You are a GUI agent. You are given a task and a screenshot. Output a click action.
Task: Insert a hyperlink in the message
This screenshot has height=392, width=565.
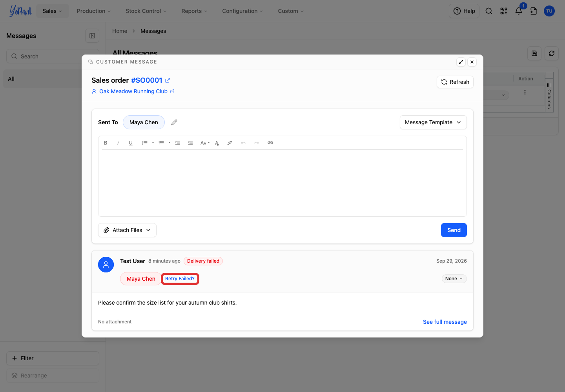point(270,143)
